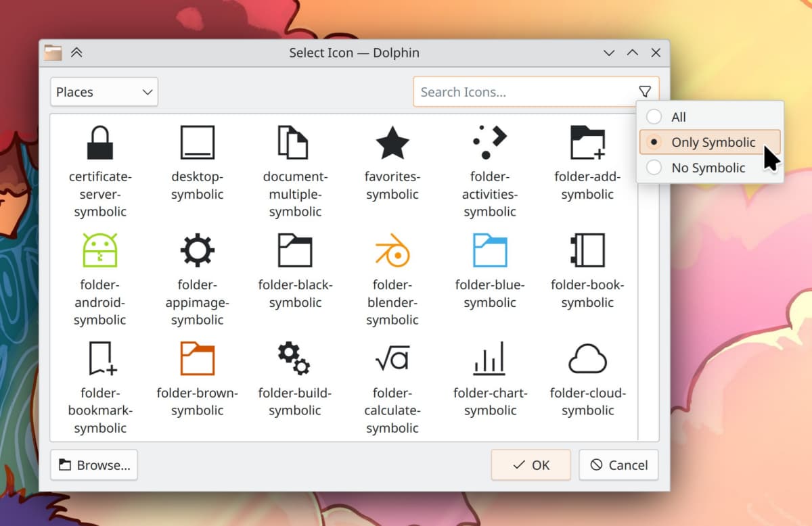Pick the folder-build-symbolic gears icon
812x526 pixels.
pyautogui.click(x=294, y=358)
